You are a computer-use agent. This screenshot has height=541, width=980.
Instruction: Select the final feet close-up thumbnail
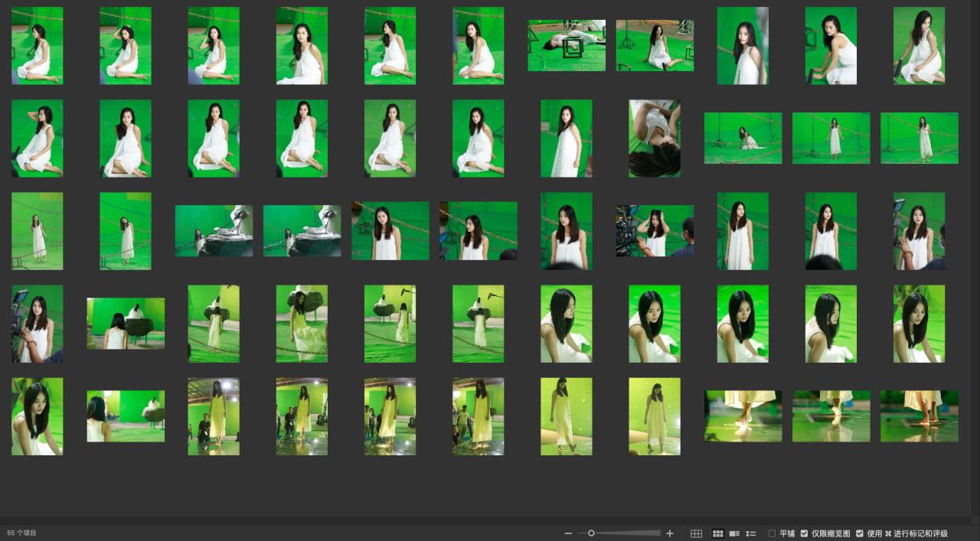919,416
